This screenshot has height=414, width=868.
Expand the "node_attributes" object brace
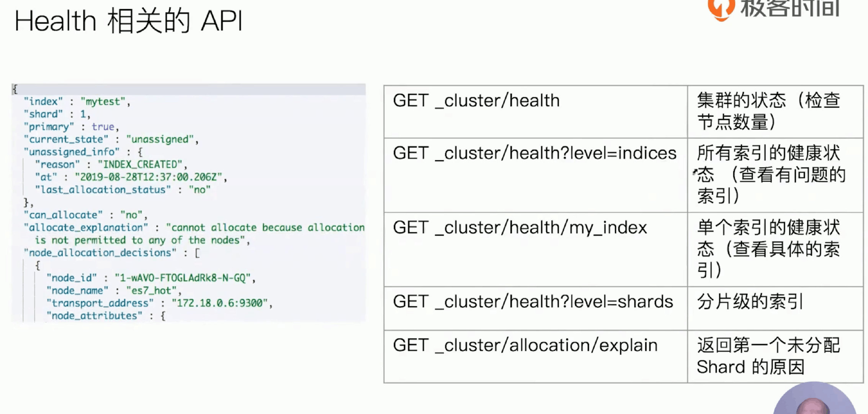163,316
